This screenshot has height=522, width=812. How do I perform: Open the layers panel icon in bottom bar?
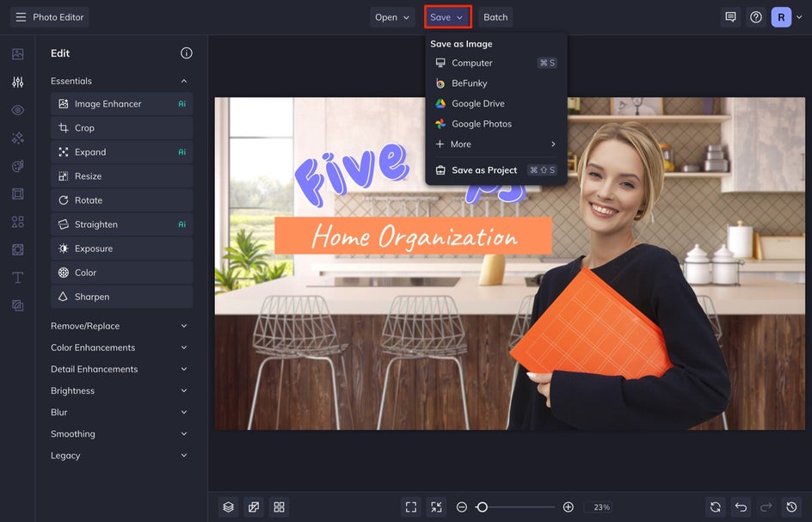229,507
